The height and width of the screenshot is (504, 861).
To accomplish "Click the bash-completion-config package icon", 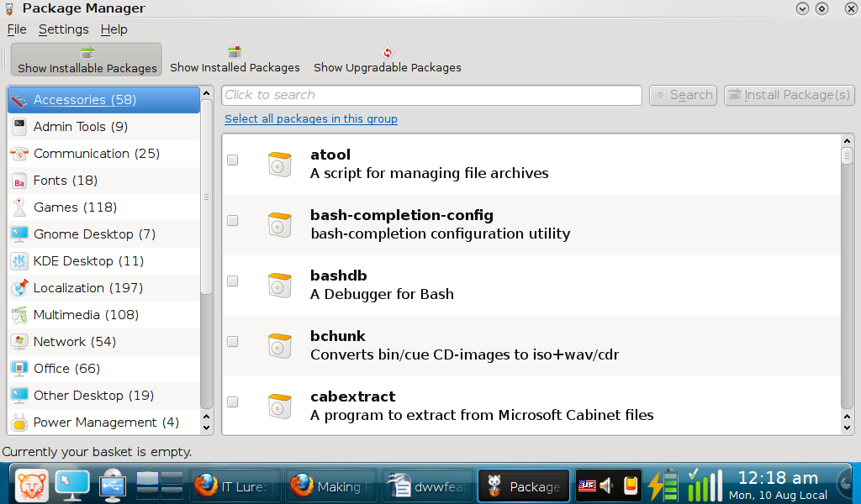I will coord(279,224).
